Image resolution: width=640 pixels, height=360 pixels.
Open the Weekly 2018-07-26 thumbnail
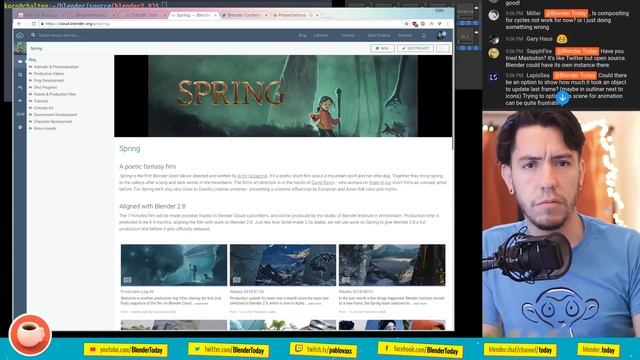pyautogui.click(x=283, y=265)
